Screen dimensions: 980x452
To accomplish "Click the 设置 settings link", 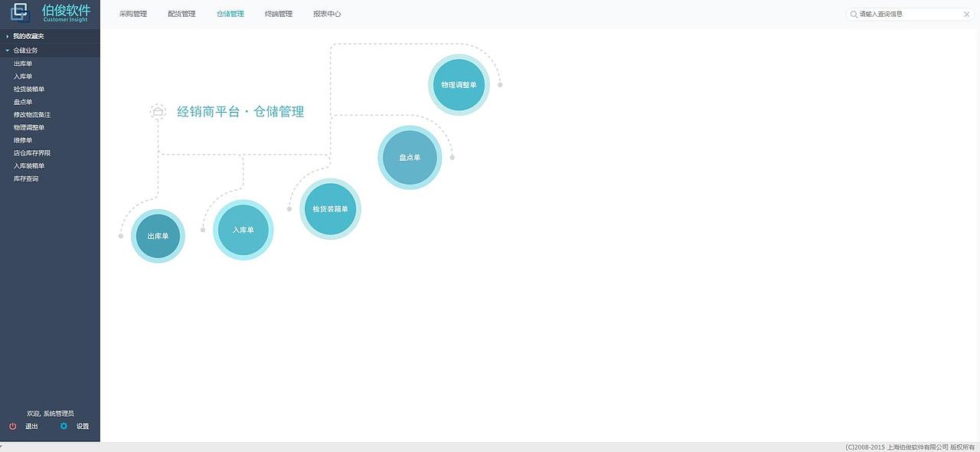I will 83,427.
